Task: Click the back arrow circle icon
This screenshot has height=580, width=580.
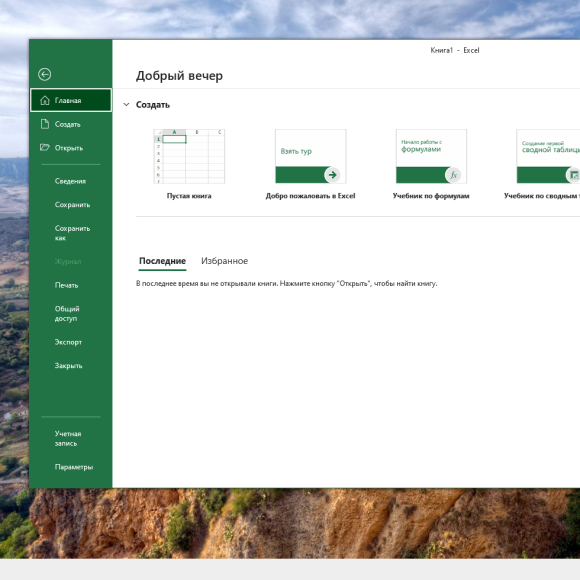Action: tap(45, 74)
